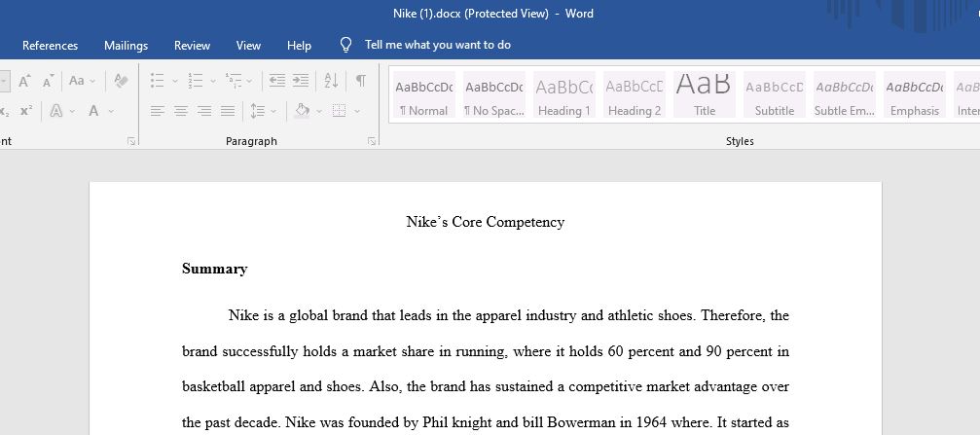
Task: Apply the Heading 1 style
Action: pos(564,94)
